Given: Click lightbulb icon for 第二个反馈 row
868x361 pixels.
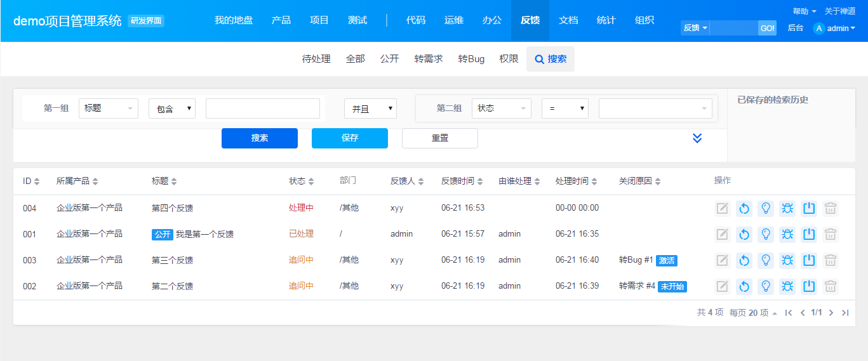Looking at the screenshot, I should pyautogui.click(x=766, y=286).
